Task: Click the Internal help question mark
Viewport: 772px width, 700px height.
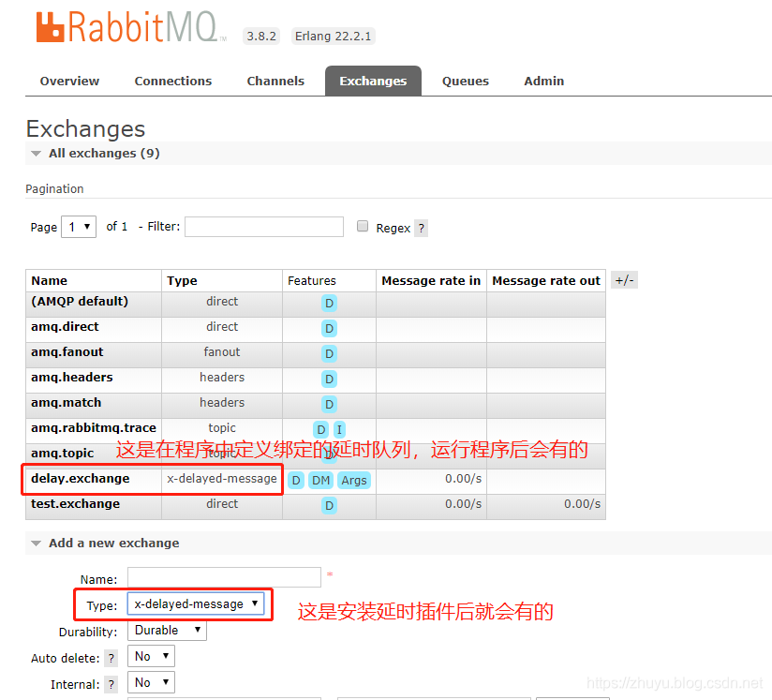Action: [111, 684]
